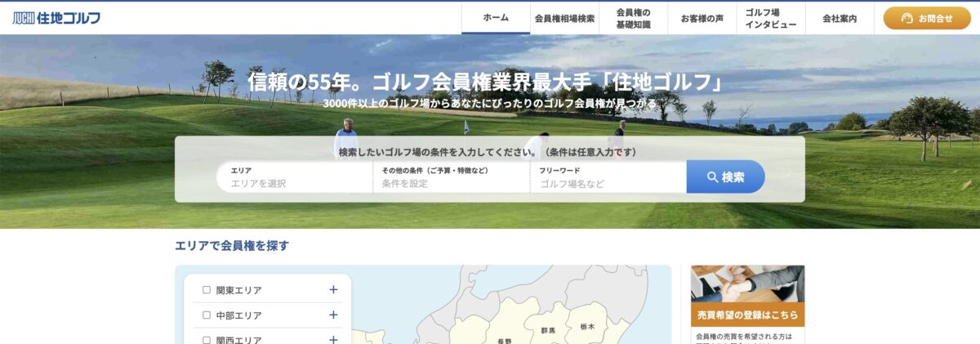Go to 会員権相場検索 in navigation
This screenshot has height=344, width=980.
pyautogui.click(x=564, y=18)
